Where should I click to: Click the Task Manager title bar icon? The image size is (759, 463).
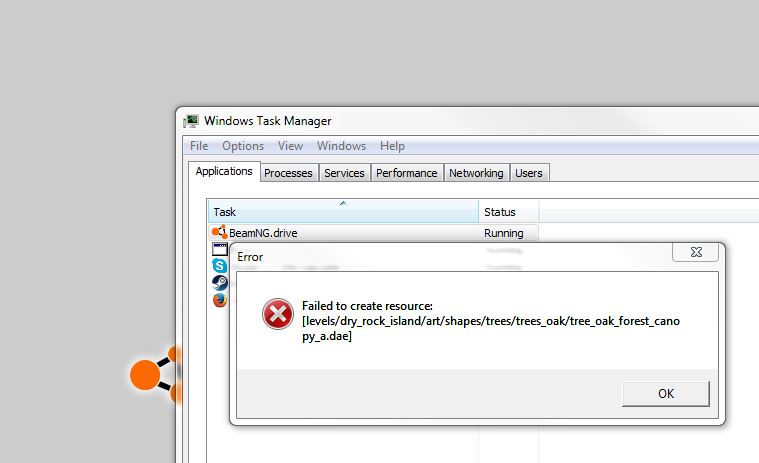coord(191,121)
